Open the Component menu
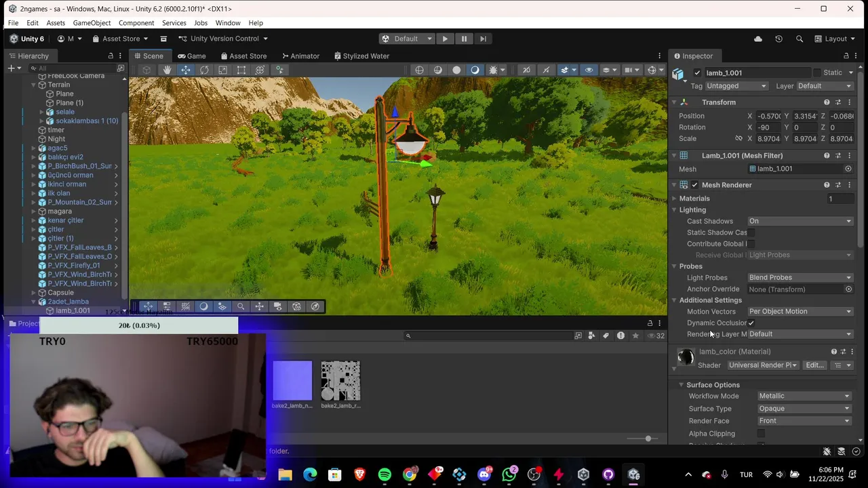 tap(136, 23)
